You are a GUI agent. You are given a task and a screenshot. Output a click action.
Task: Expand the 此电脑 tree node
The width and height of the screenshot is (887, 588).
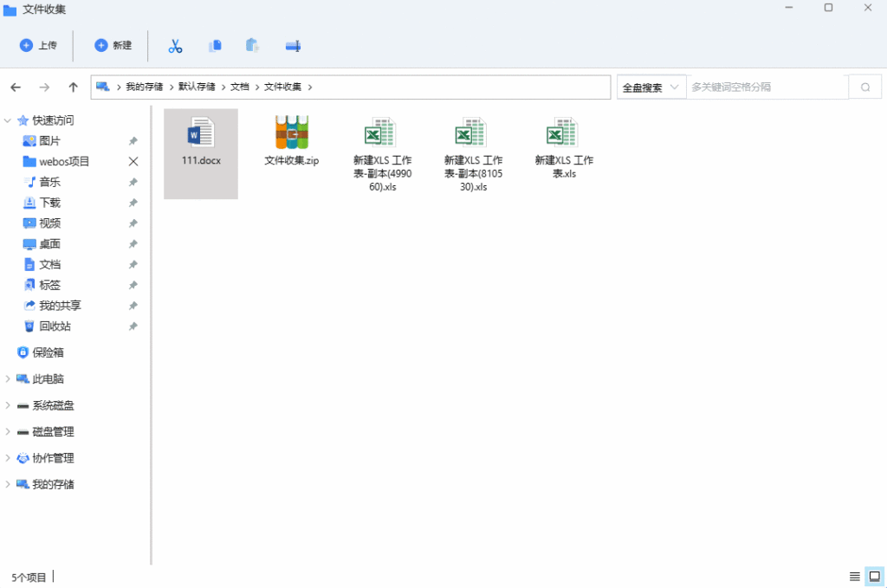click(x=8, y=379)
